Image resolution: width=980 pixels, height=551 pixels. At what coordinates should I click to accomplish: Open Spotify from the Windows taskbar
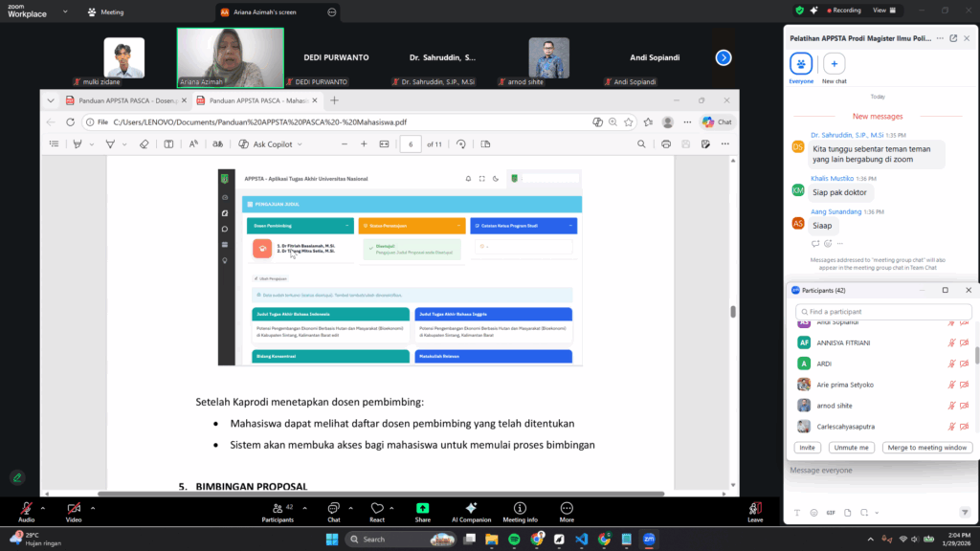(514, 540)
